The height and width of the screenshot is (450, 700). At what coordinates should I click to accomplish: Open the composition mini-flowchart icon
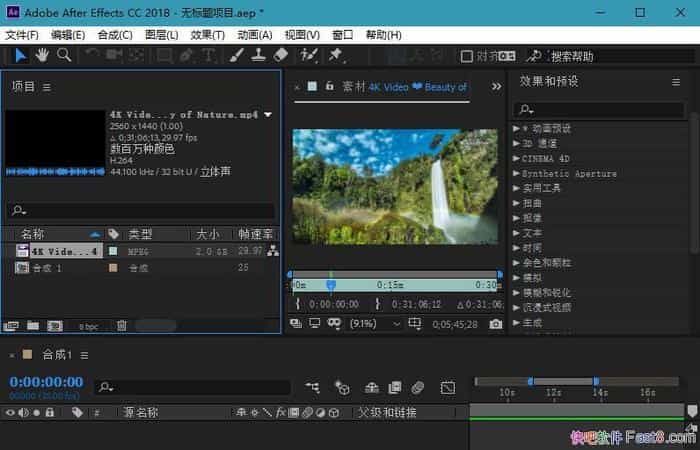[312, 387]
